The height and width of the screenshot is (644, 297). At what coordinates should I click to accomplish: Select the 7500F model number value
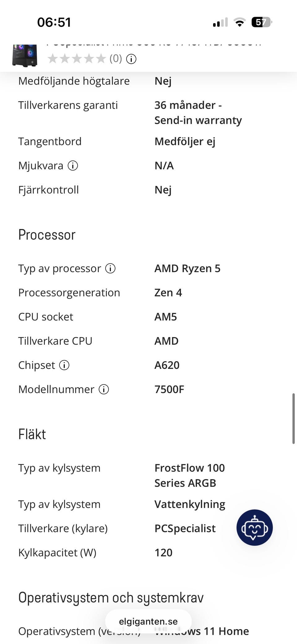click(x=169, y=389)
